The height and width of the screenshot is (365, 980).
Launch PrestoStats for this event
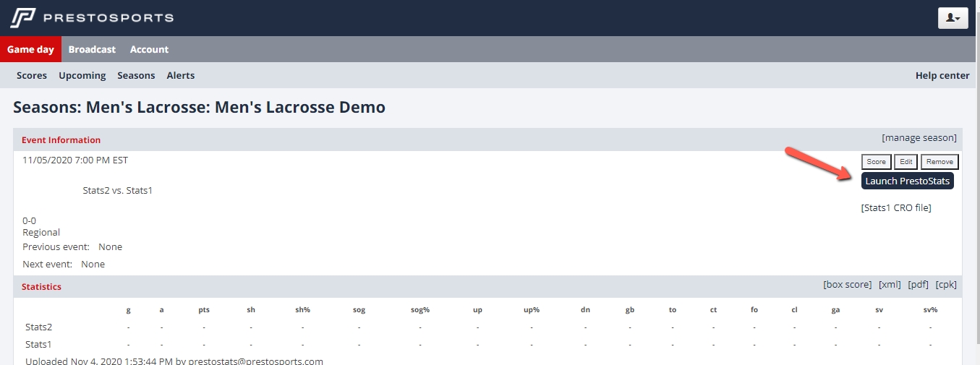tap(907, 181)
